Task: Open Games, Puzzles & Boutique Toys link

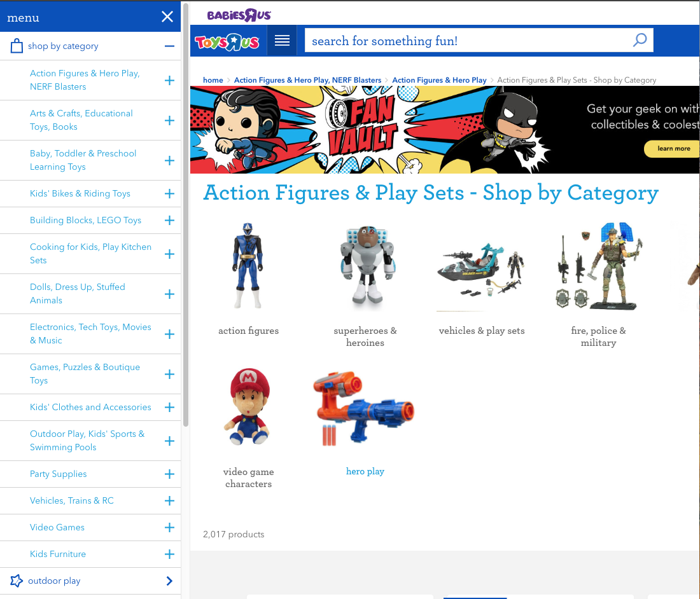Action: tap(85, 374)
